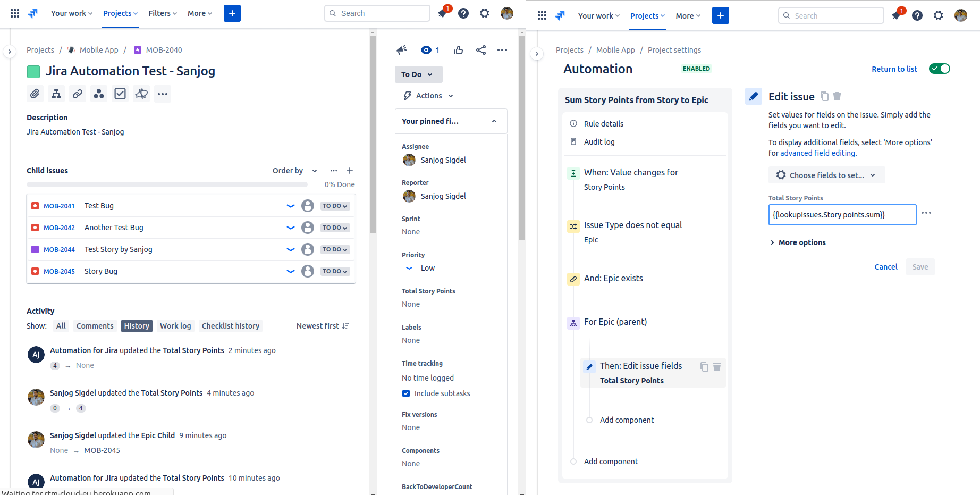Click Search field in left window
The width and height of the screenshot is (980, 495).
coord(377,13)
